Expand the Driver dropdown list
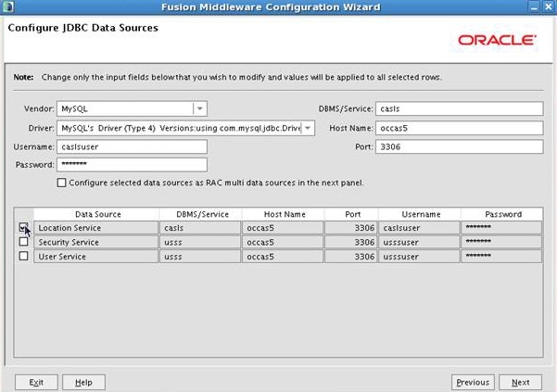The image size is (557, 392). [309, 128]
